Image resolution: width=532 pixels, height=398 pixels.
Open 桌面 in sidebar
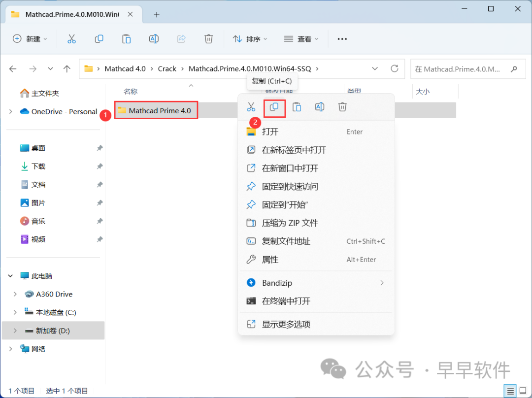[33, 148]
